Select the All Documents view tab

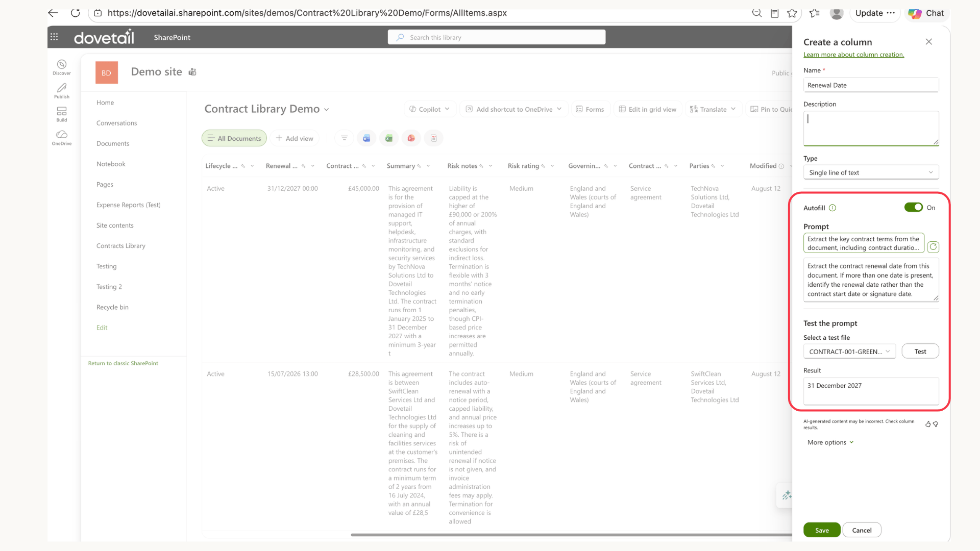click(234, 138)
